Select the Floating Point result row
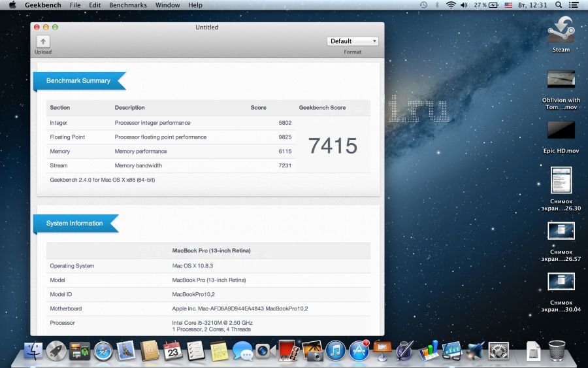Viewport: 588px width, 368px height. (x=170, y=137)
